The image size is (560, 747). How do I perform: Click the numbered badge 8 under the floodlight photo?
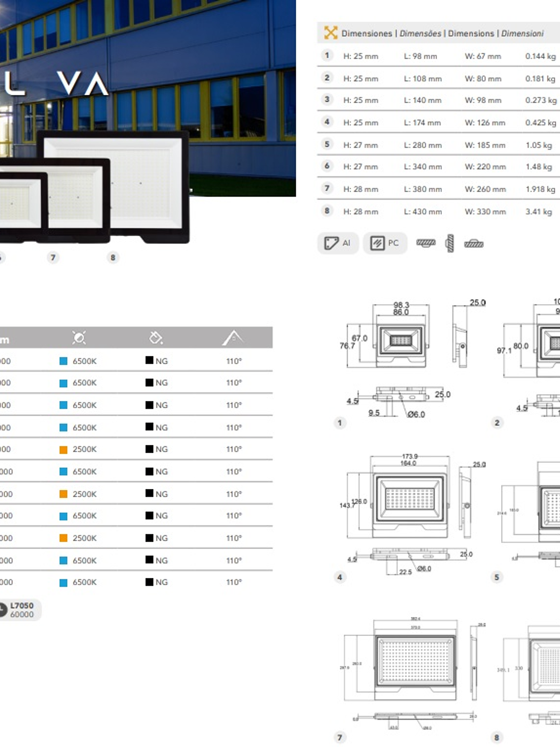click(x=112, y=256)
